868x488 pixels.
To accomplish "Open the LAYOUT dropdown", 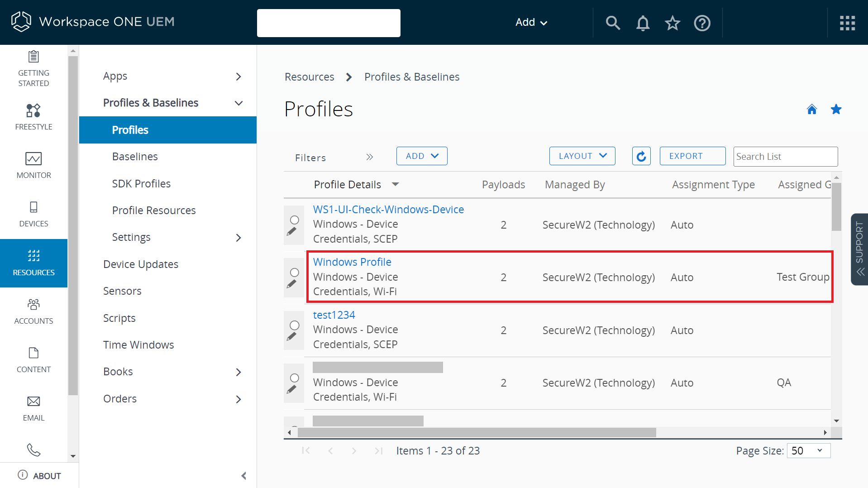I will [582, 156].
